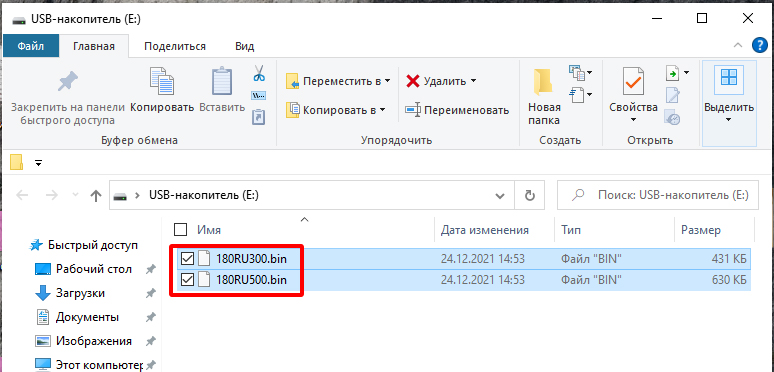Refresh the folder with the refresh button
The height and width of the screenshot is (372, 774).
pyautogui.click(x=530, y=195)
